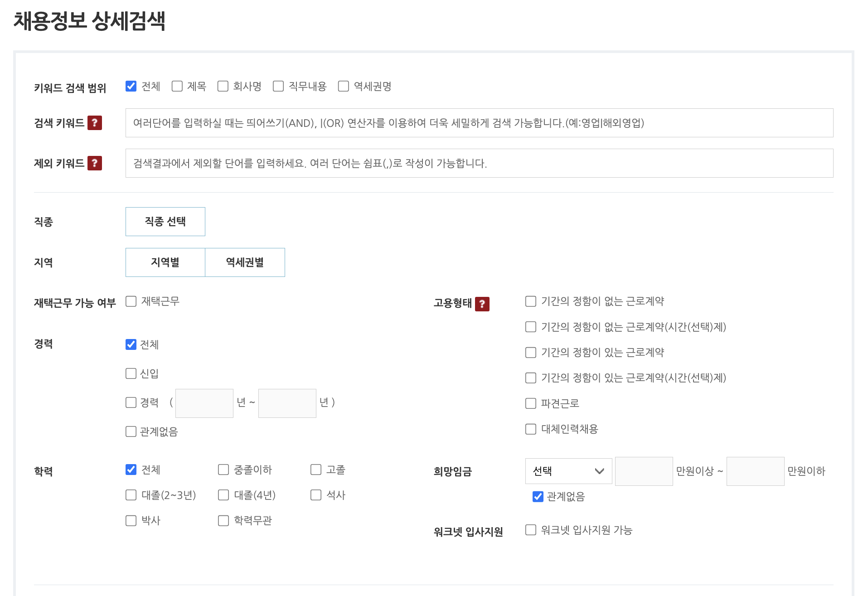Enable the 재택근무 remote work filter
Screen dimensions: 868x596
131,301
